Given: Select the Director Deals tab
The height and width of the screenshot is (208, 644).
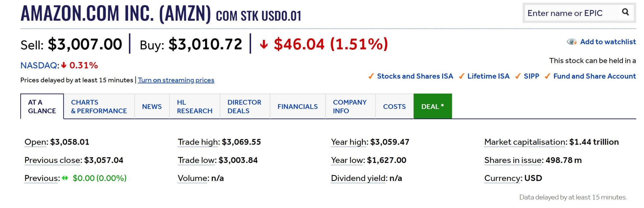Looking at the screenshot, I should coord(245,106).
